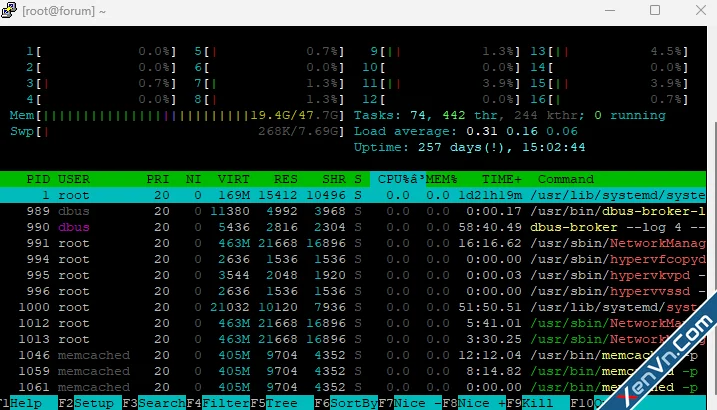This screenshot has height=410, width=717.
Task: Click the Swp usage bar meter
Action: (x=177, y=132)
